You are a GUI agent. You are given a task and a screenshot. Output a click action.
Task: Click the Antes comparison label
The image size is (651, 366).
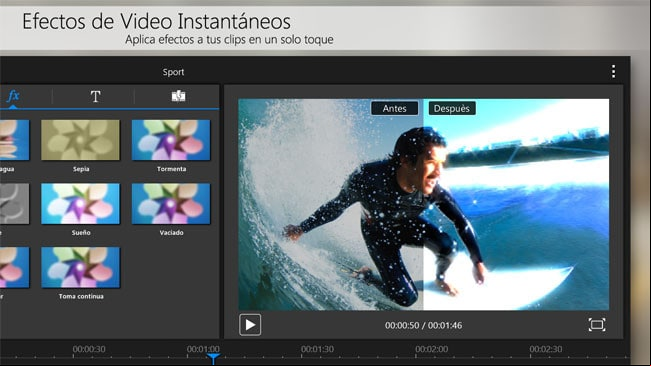(x=394, y=108)
